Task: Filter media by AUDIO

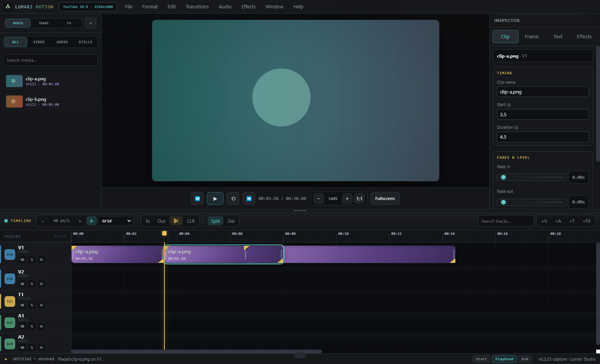Action: [62, 42]
